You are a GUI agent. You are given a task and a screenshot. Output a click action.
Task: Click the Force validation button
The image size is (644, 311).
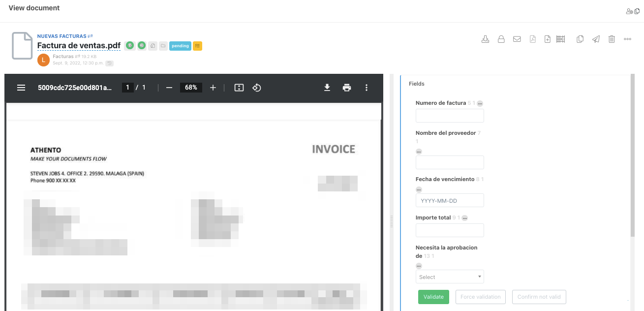coord(480,297)
